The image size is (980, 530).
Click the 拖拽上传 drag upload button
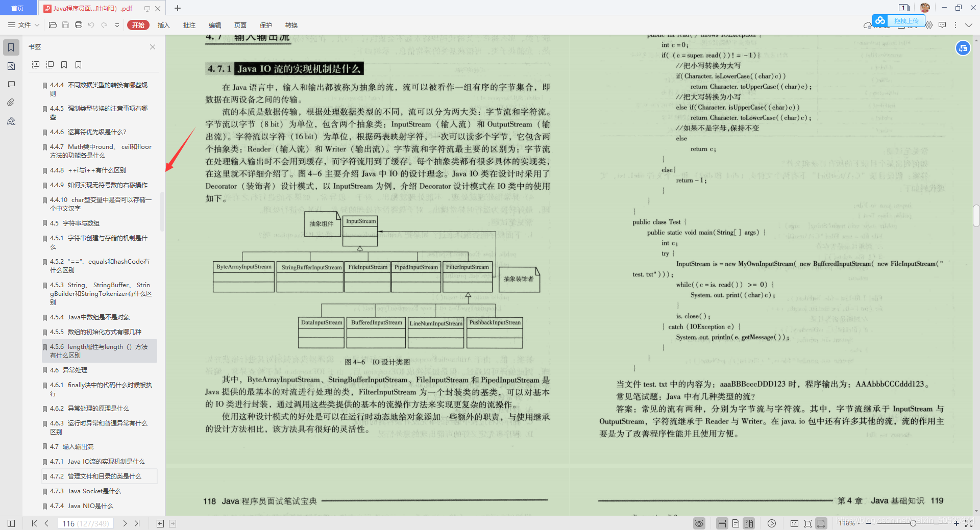(x=898, y=20)
